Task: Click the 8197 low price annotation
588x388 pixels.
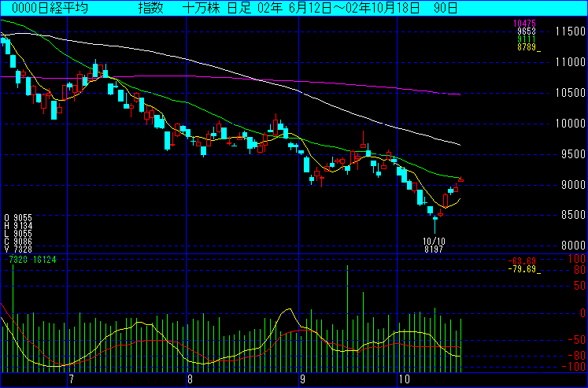Action: (x=434, y=249)
